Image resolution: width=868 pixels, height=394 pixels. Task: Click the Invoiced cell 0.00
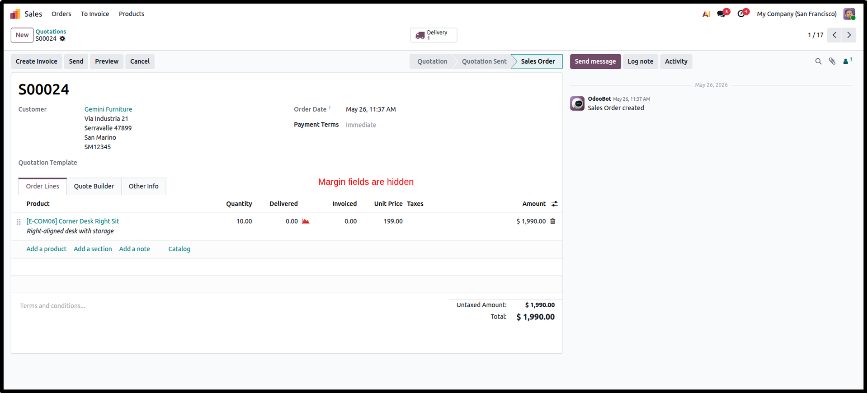(x=350, y=221)
